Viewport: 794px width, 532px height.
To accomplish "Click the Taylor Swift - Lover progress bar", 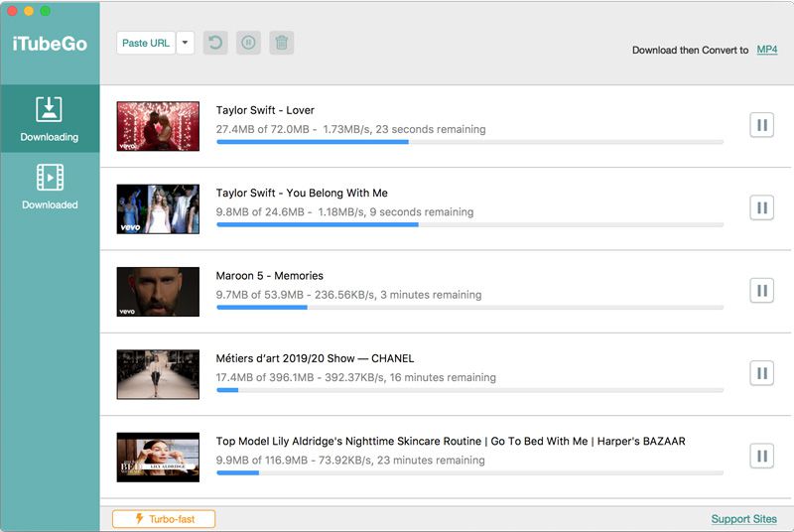I will point(469,142).
